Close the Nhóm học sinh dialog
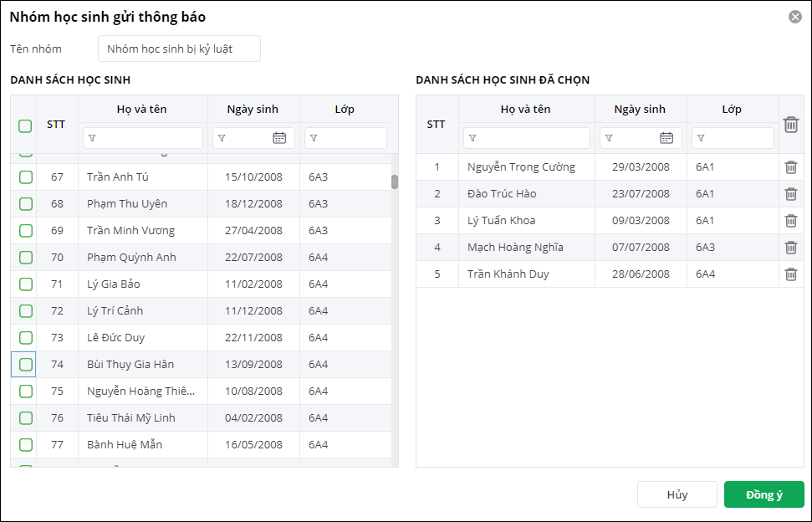 [794, 17]
